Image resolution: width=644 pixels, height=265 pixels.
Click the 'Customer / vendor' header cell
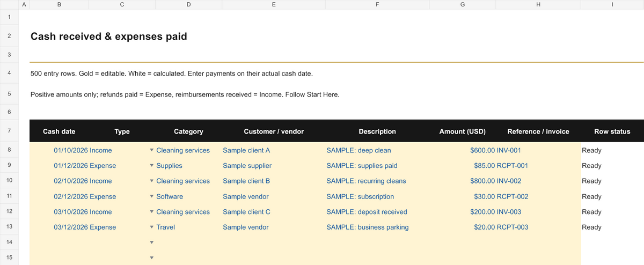[274, 131]
